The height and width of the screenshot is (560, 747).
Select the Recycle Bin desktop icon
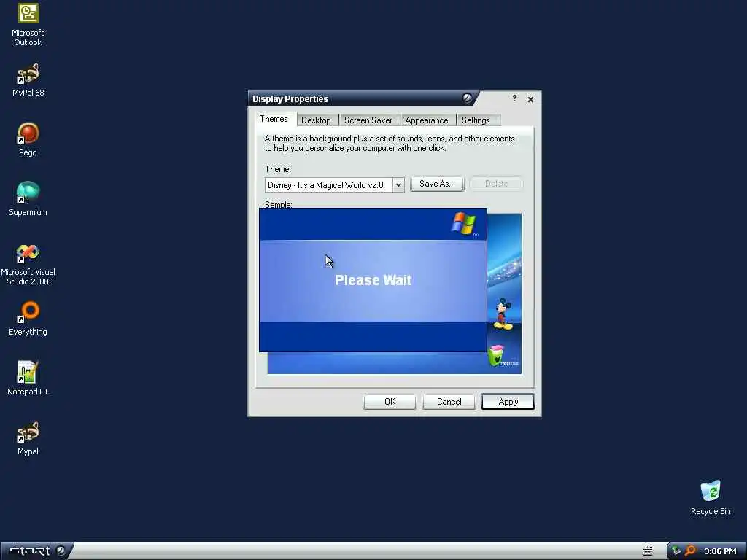pyautogui.click(x=711, y=498)
